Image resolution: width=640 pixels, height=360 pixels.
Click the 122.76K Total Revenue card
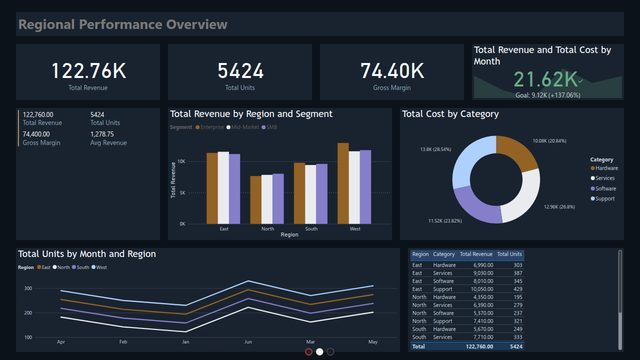[88, 72]
